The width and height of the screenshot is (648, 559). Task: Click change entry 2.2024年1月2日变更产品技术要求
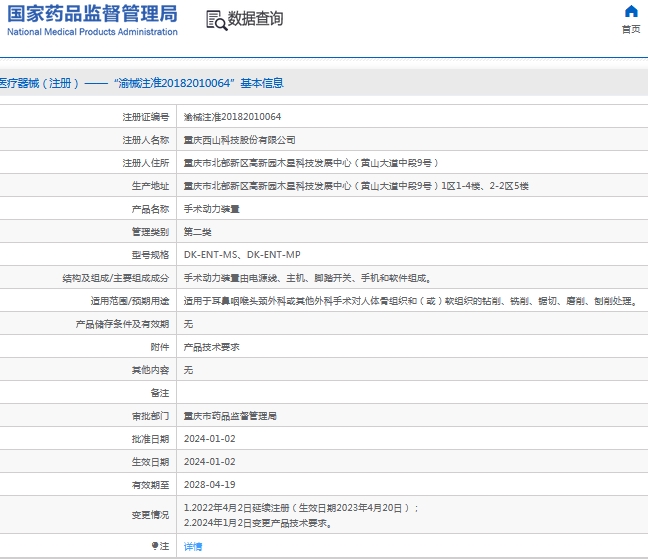(258, 523)
